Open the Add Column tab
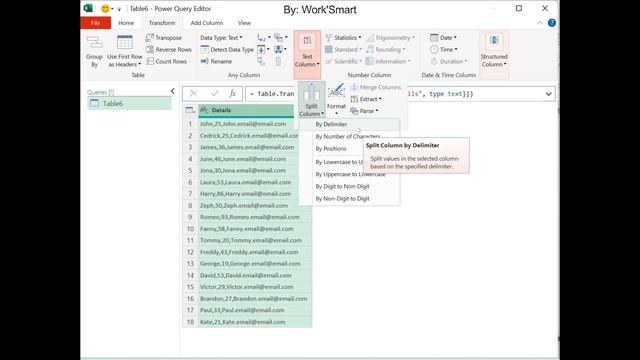 pos(207,23)
